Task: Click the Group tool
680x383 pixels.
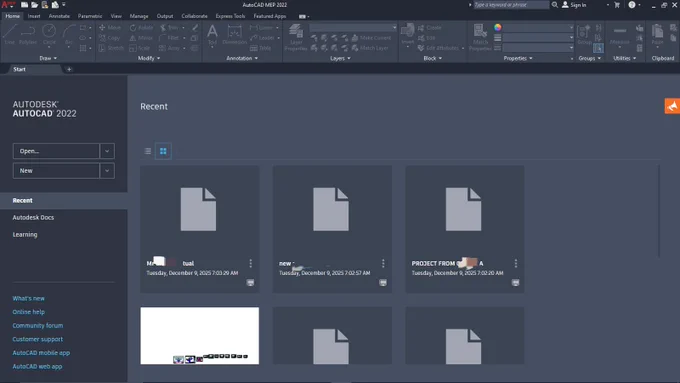Action: pos(584,35)
